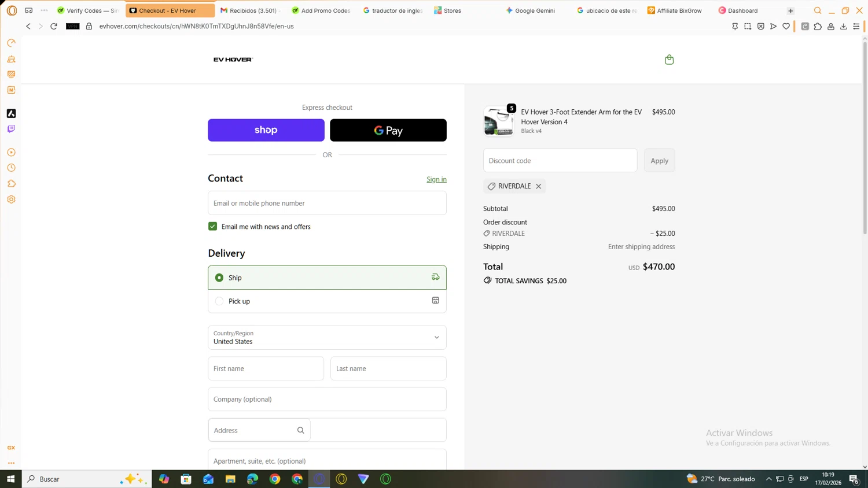Open the profile account icon

point(830,26)
